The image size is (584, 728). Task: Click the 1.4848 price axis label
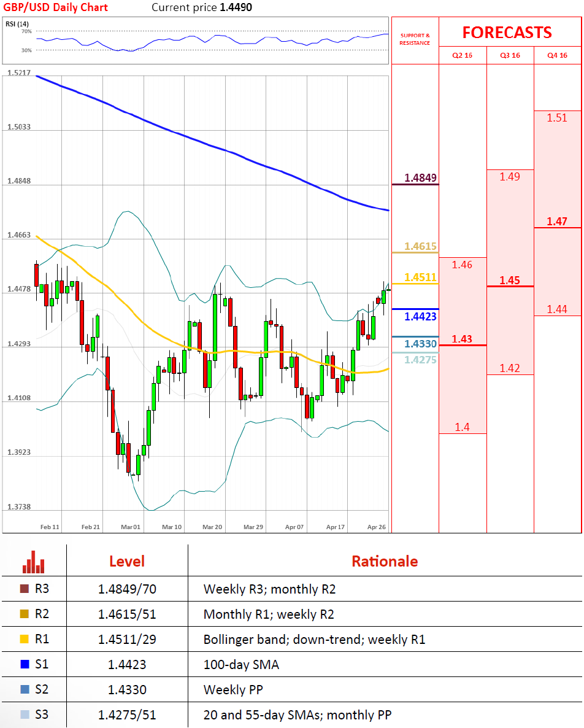click(19, 181)
